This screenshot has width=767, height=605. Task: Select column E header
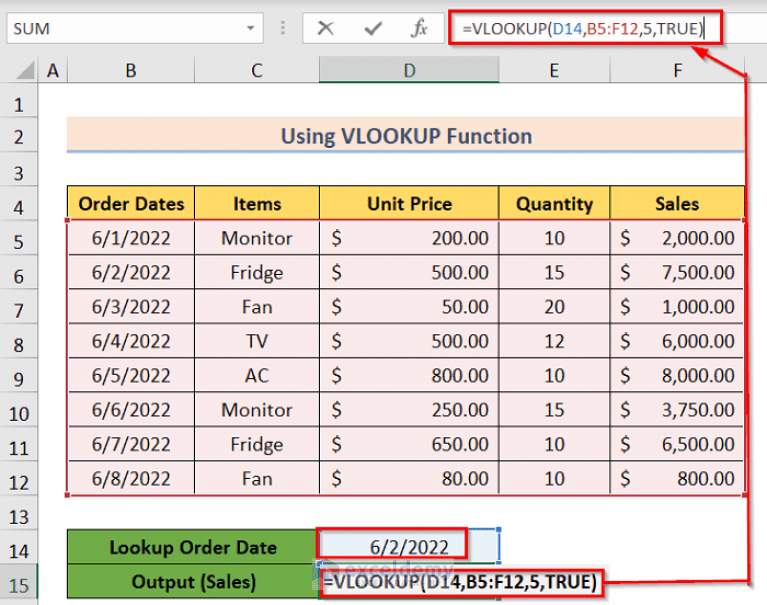pos(554,71)
